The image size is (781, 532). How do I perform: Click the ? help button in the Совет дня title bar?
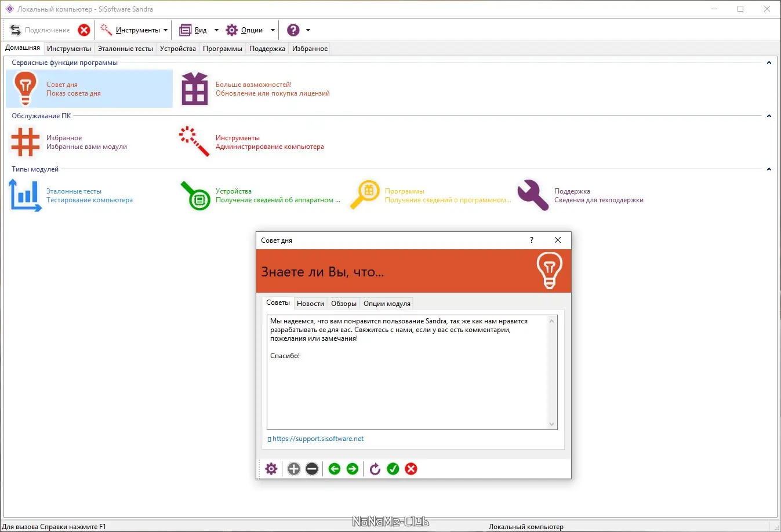532,240
